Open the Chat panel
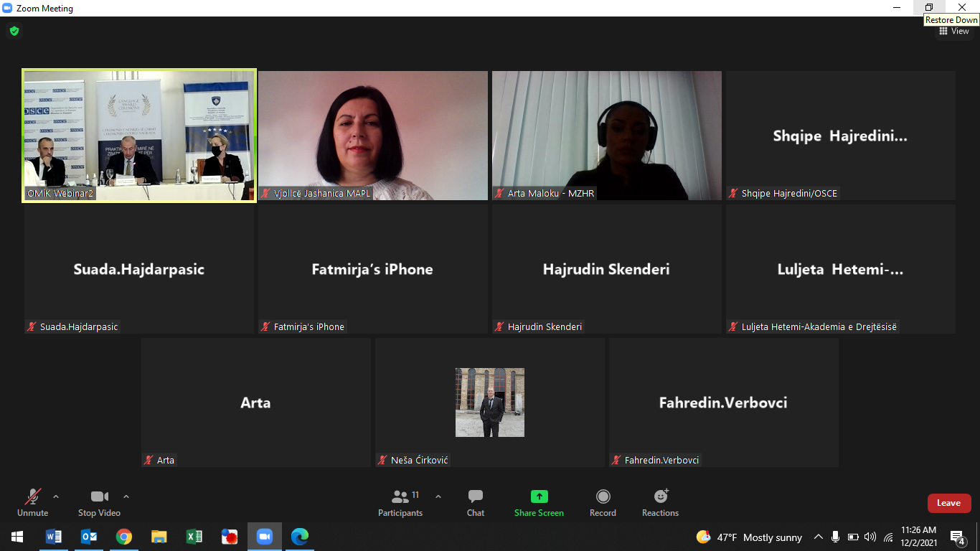This screenshot has height=551, width=980. tap(475, 502)
